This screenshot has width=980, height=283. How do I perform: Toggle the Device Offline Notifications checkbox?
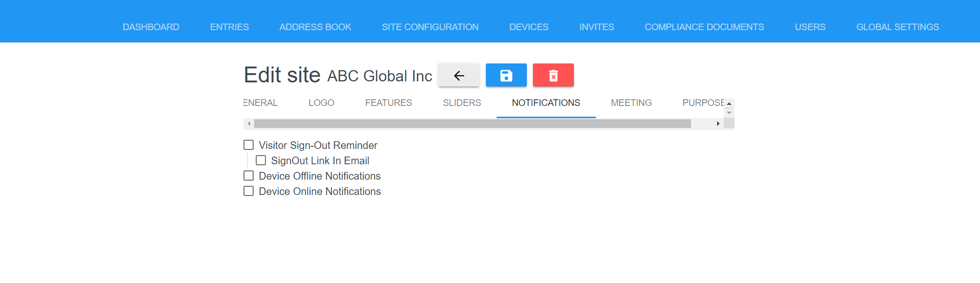tap(249, 176)
